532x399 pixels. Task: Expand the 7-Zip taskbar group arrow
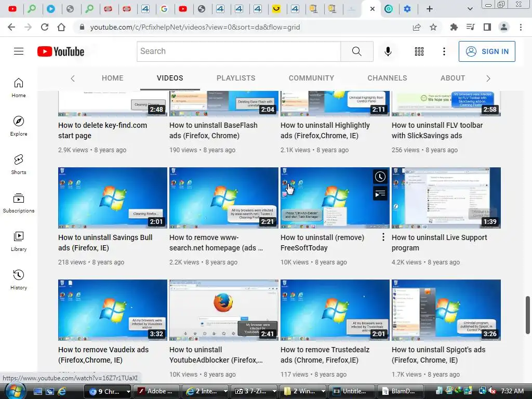pos(274,391)
